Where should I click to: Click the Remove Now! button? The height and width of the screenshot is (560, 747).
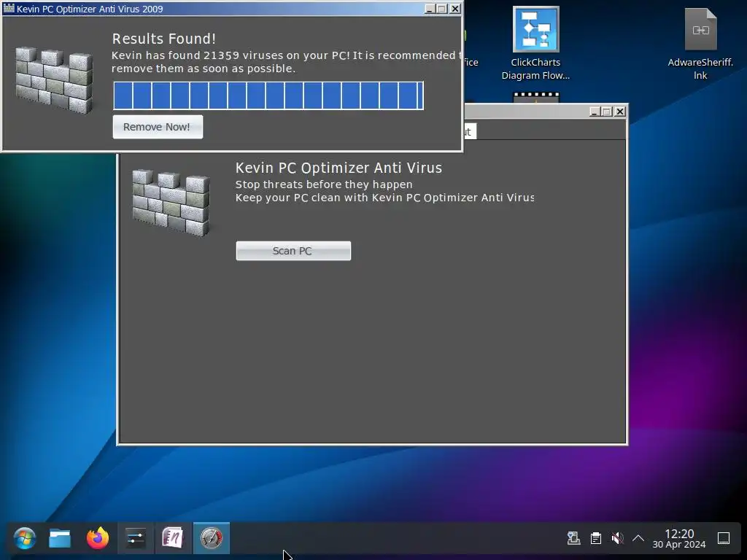158,127
